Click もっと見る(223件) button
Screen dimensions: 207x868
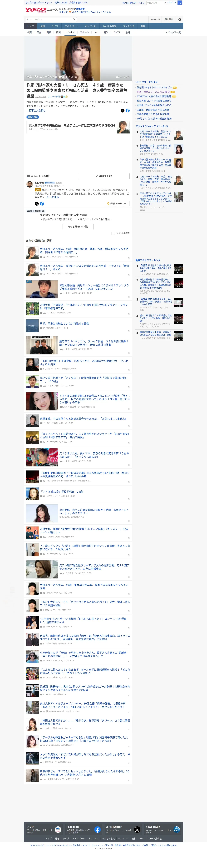pos(78,226)
